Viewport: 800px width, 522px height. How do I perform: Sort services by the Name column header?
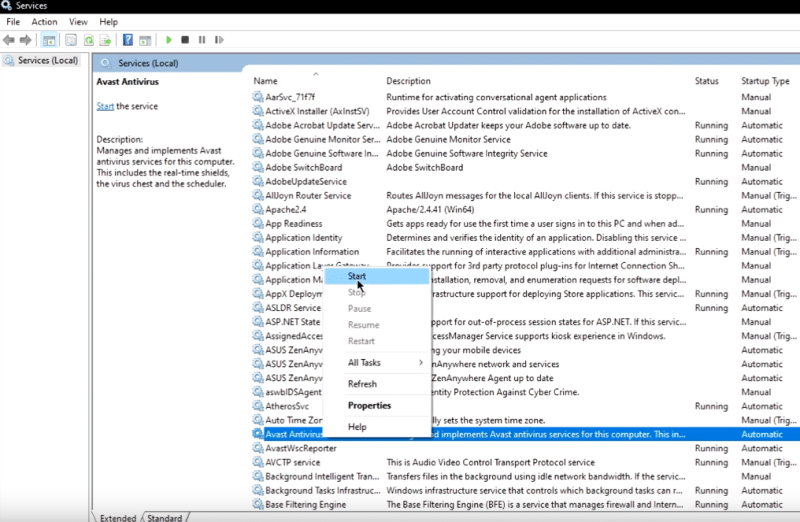click(265, 81)
